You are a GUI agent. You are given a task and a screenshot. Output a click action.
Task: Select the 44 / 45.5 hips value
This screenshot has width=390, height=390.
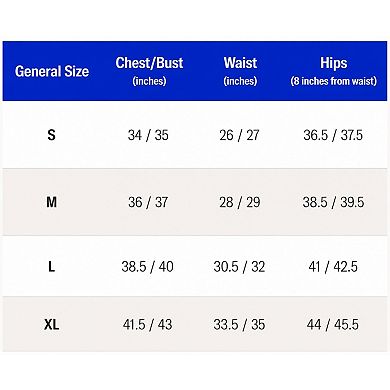click(x=333, y=324)
